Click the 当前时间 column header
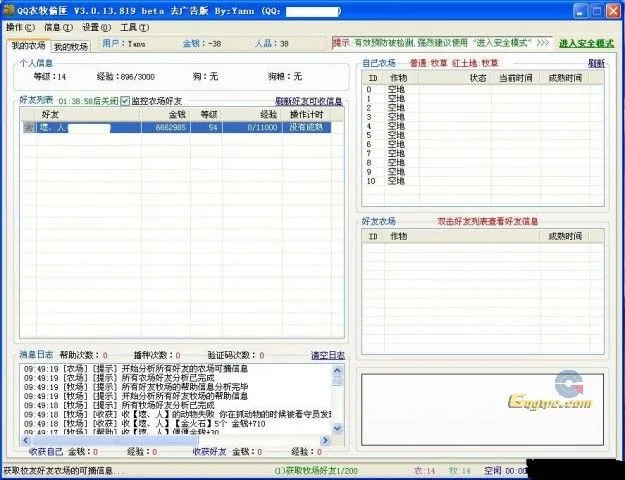Screen dimensions: 625x480 (516, 78)
